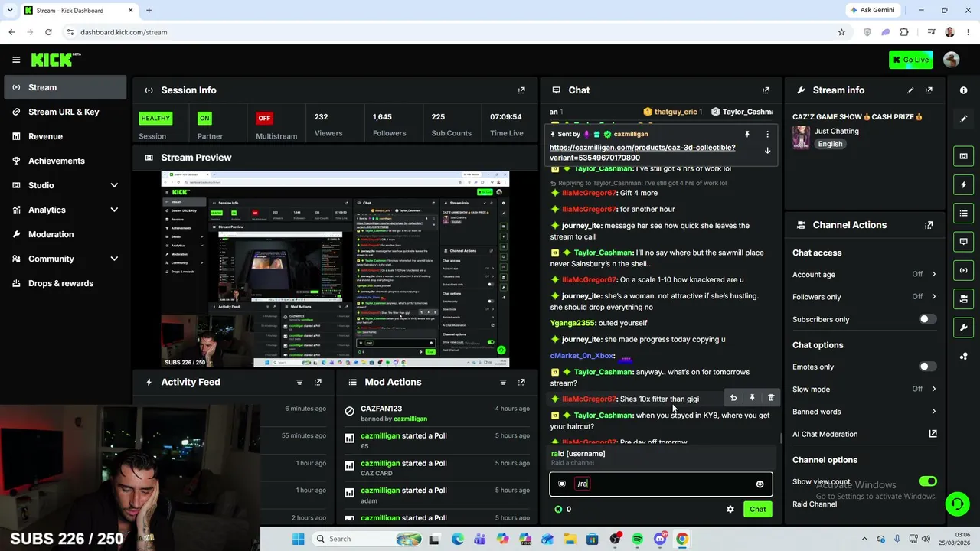
Task: Focus the browser address bar
Action: pyautogui.click(x=452, y=32)
